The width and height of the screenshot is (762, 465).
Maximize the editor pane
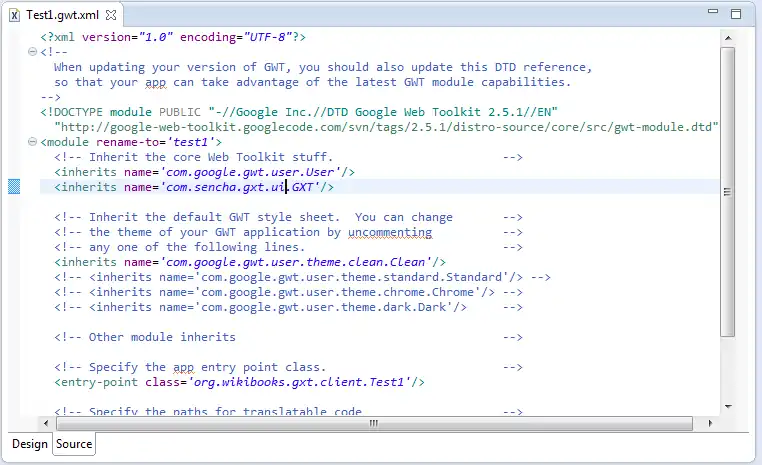737,14
